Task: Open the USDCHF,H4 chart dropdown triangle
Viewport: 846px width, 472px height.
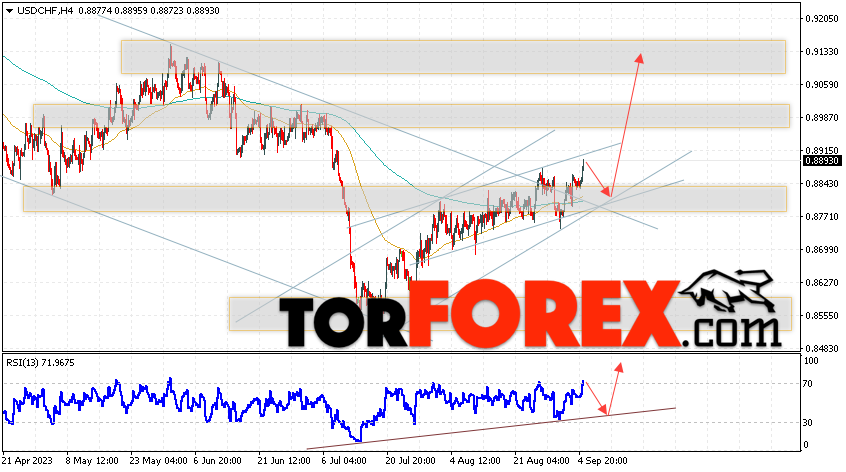Action: point(10,11)
